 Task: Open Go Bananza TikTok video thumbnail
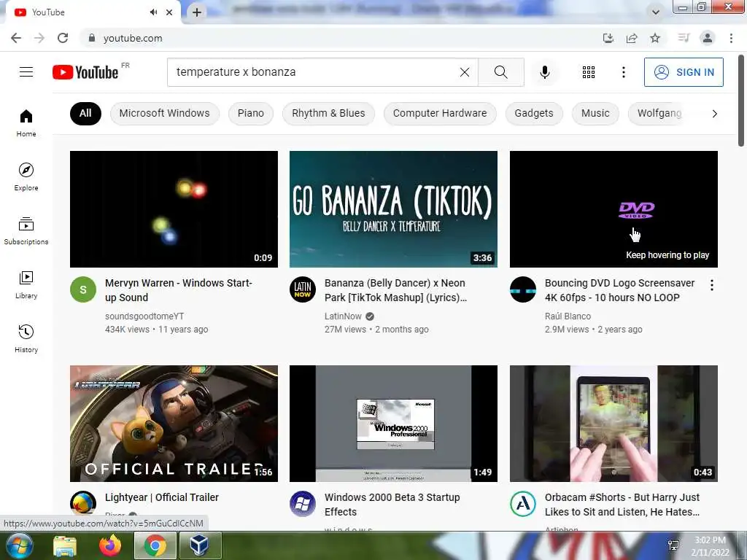point(393,209)
